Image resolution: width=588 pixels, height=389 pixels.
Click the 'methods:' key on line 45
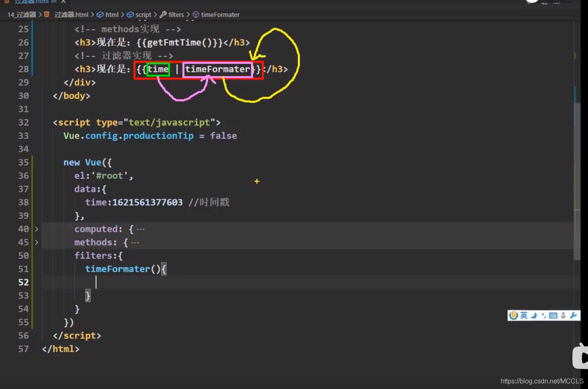pos(95,242)
